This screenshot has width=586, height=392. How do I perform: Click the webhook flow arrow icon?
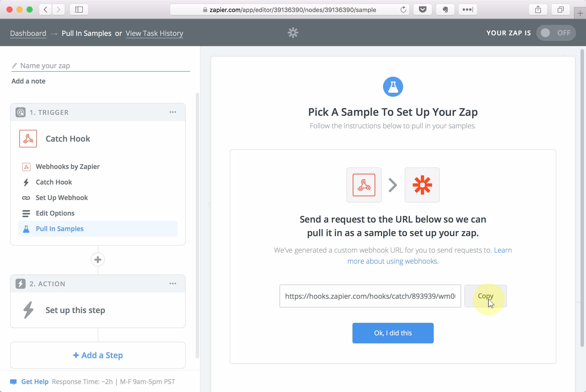click(x=392, y=185)
